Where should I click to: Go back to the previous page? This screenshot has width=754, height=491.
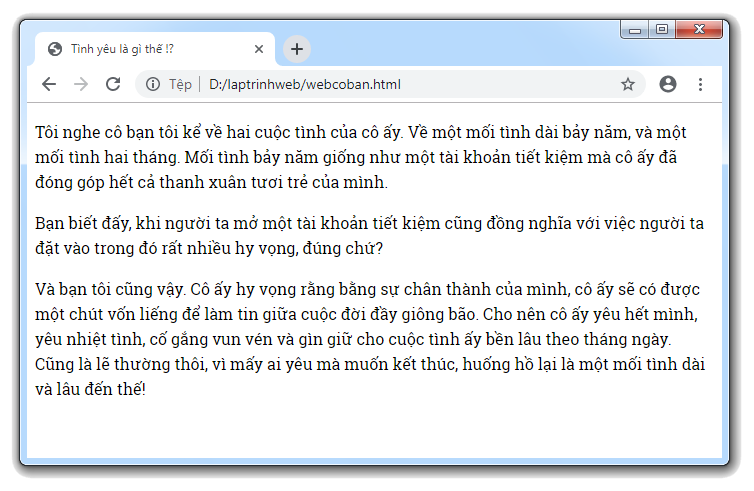tap(49, 85)
